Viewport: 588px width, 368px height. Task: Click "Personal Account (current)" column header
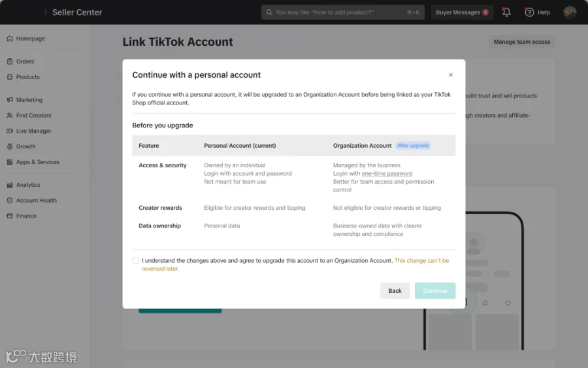click(240, 146)
